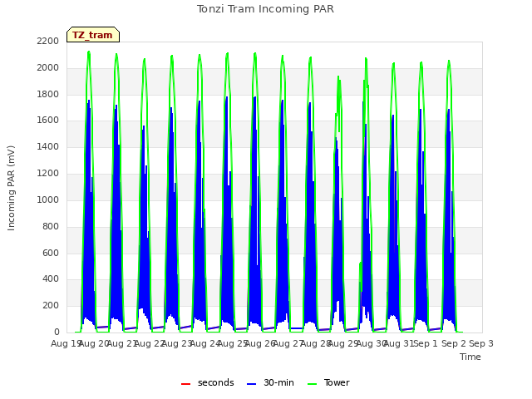Click the 600 y-axis tick label
532x399 pixels.
click(x=51, y=253)
